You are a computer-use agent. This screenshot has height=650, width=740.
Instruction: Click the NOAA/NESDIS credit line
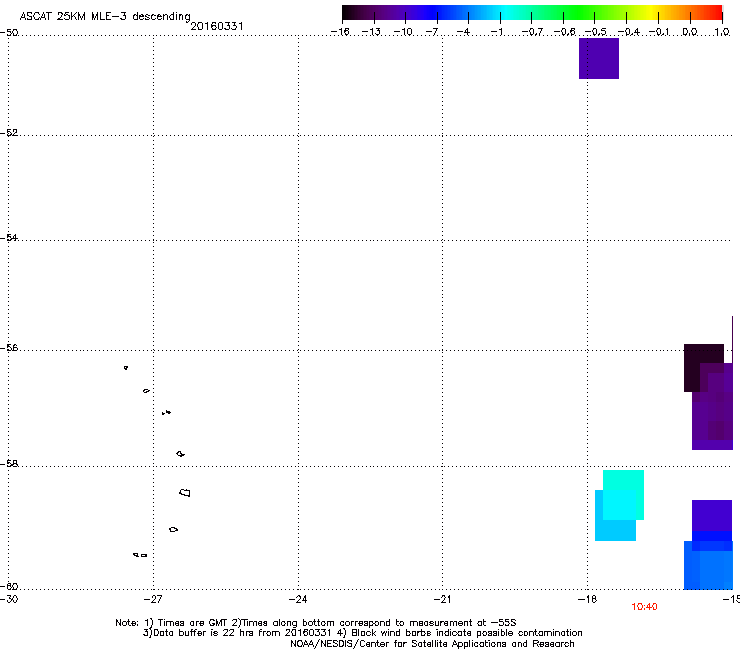coord(432,644)
